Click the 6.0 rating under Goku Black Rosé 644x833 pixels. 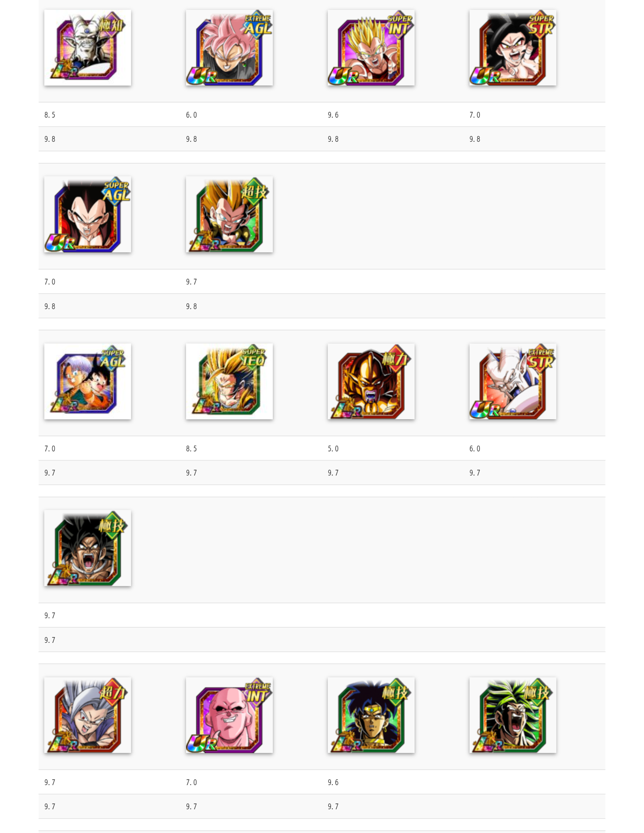[x=191, y=115]
